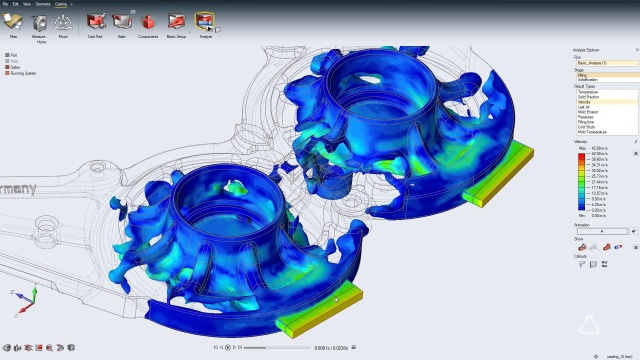Open the Geometry ribbon tab
The height and width of the screenshot is (360, 640).
click(x=42, y=4)
